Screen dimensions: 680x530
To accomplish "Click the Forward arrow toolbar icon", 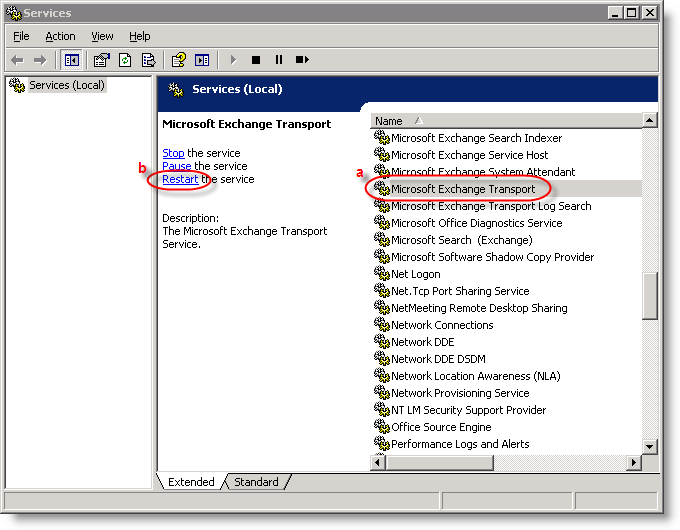I will (40, 60).
